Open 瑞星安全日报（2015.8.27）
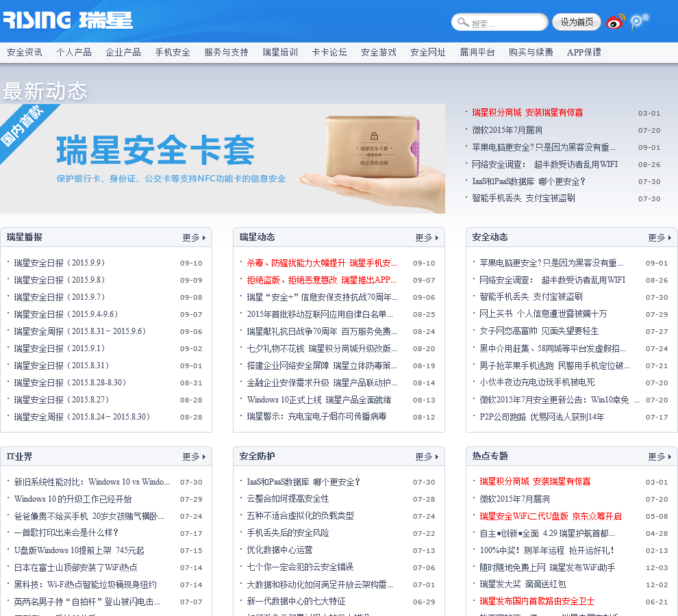 62,400
